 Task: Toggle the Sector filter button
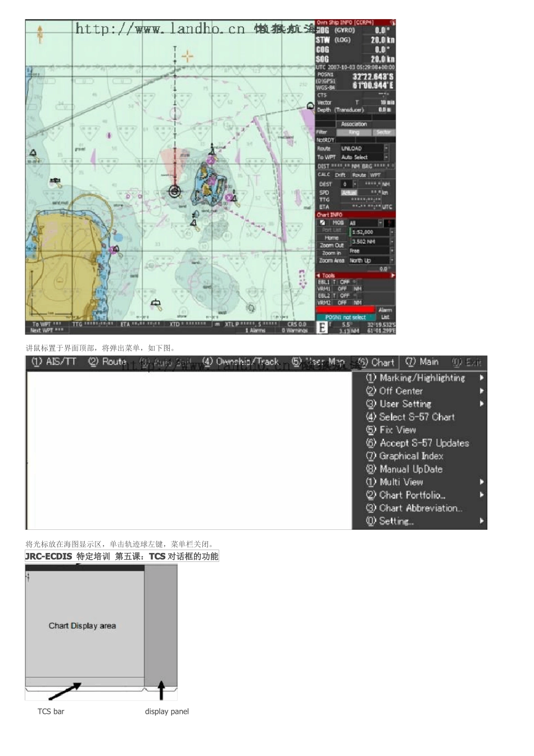click(384, 132)
